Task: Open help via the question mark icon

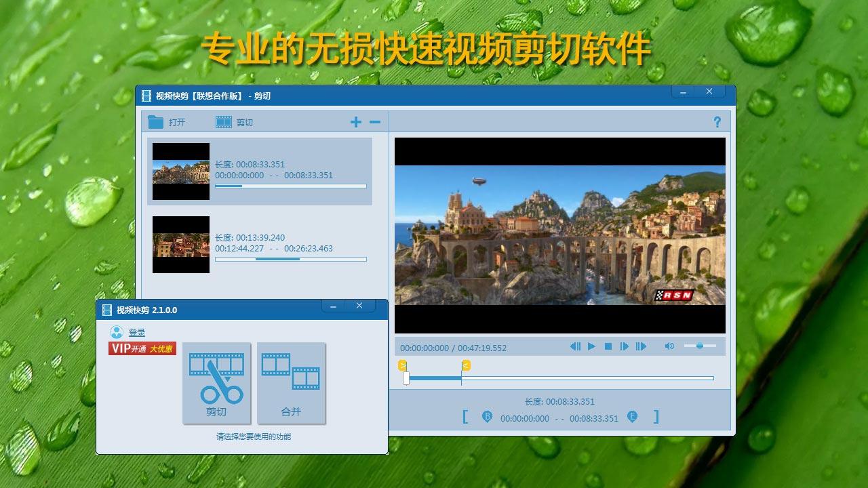Action: point(717,122)
